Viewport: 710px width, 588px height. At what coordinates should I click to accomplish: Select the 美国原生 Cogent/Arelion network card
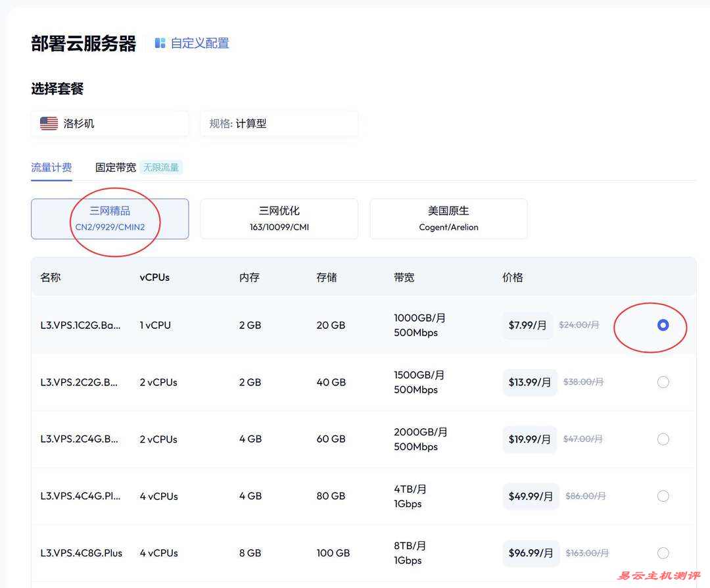(448, 218)
